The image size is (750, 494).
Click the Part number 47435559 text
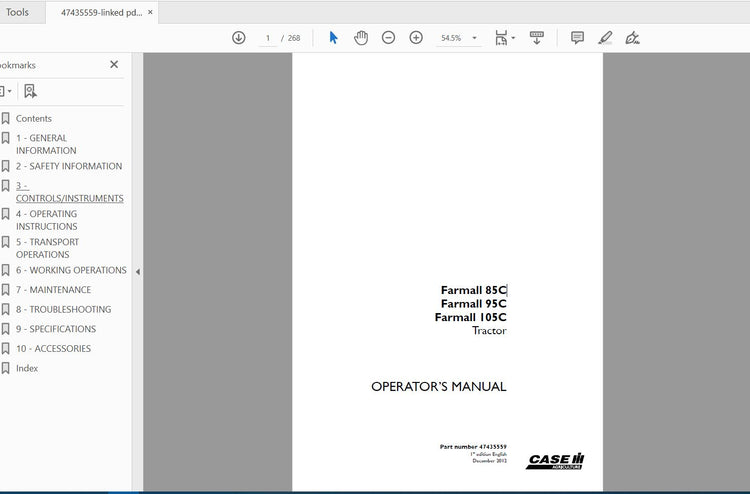[x=473, y=447]
